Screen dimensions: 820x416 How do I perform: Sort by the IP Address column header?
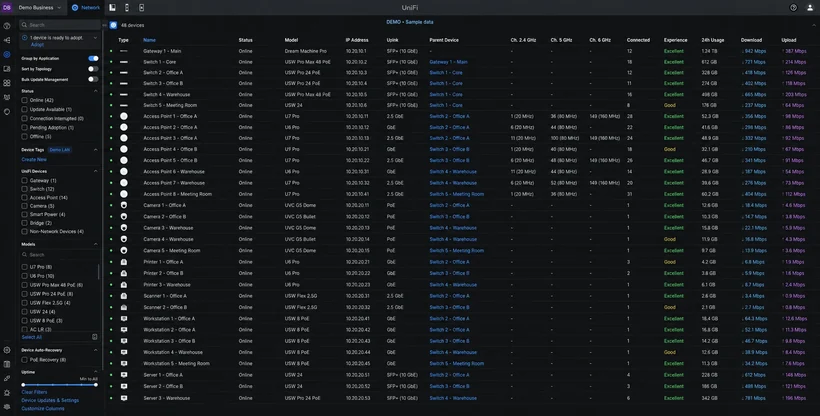point(357,40)
